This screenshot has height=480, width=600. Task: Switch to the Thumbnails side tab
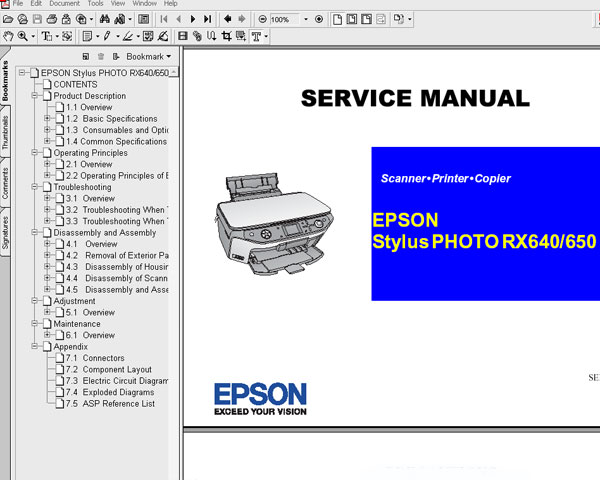5,132
